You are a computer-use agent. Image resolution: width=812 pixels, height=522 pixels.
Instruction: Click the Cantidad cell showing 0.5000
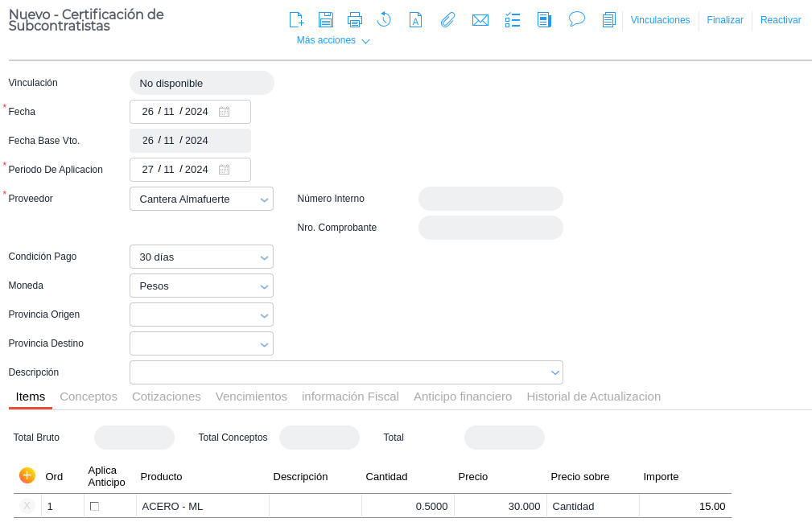pos(408,506)
